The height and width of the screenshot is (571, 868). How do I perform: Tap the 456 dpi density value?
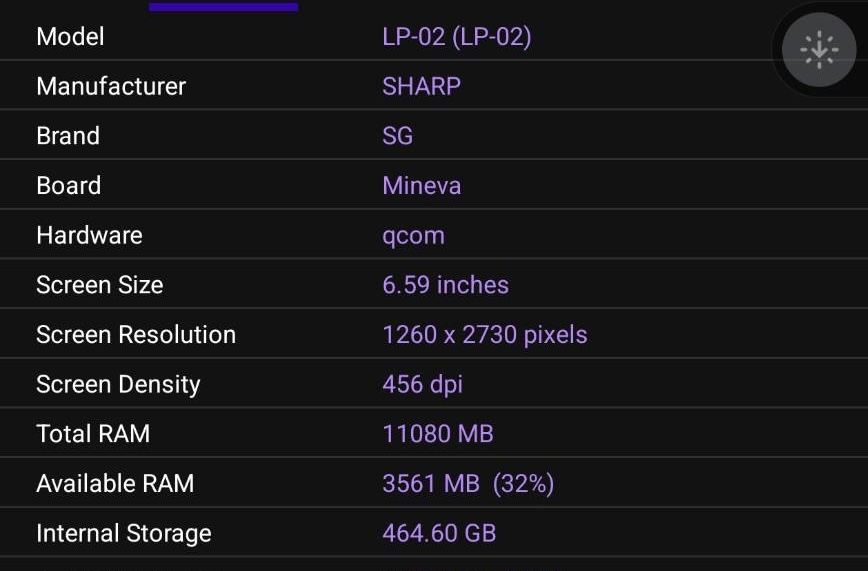[422, 385]
